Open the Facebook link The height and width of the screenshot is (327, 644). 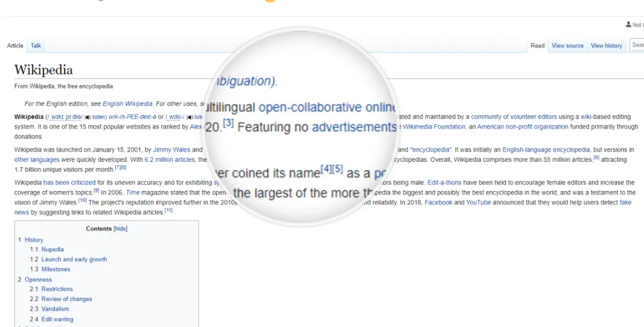pyautogui.click(x=438, y=202)
